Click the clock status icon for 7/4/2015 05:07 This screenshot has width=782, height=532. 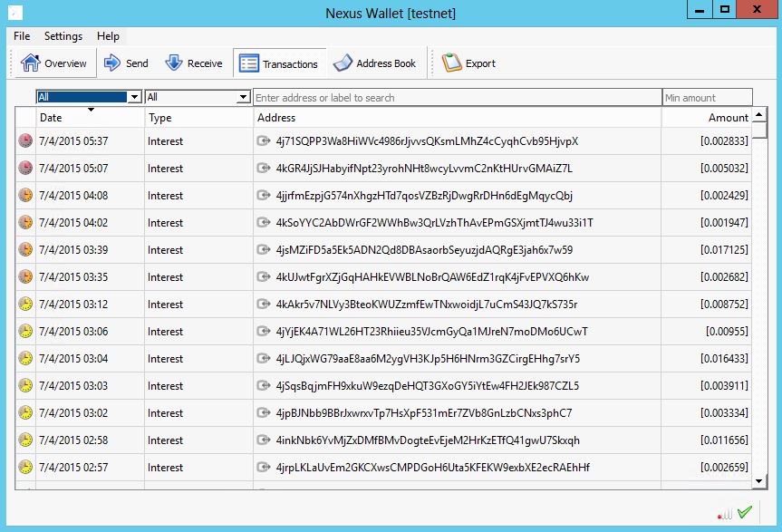pos(25,168)
